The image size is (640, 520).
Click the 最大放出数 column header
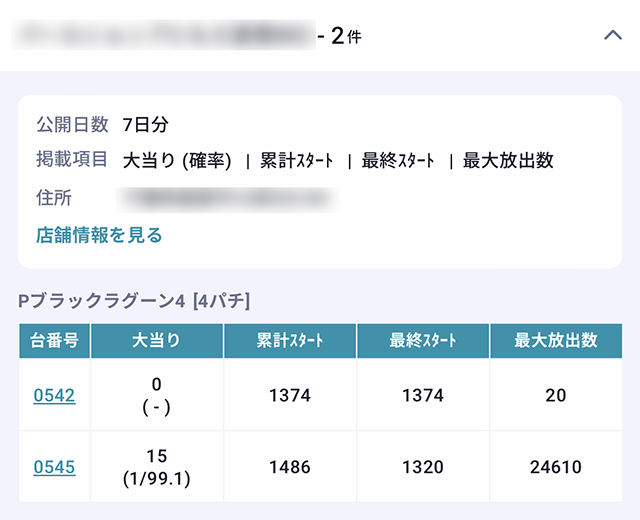[556, 341]
